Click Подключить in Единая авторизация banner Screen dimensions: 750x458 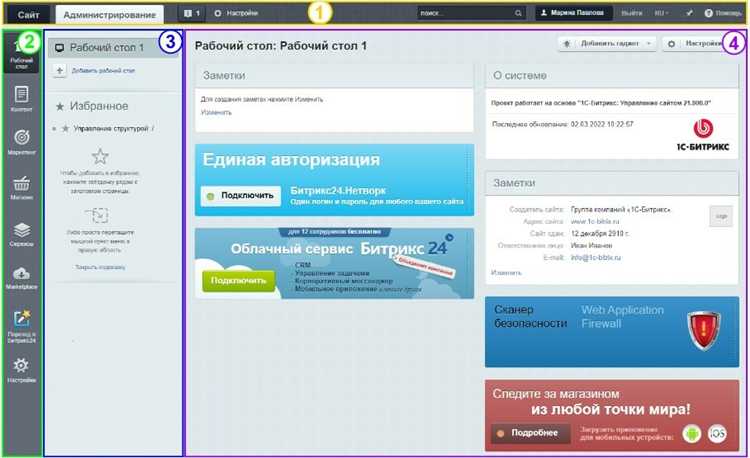[241, 196]
